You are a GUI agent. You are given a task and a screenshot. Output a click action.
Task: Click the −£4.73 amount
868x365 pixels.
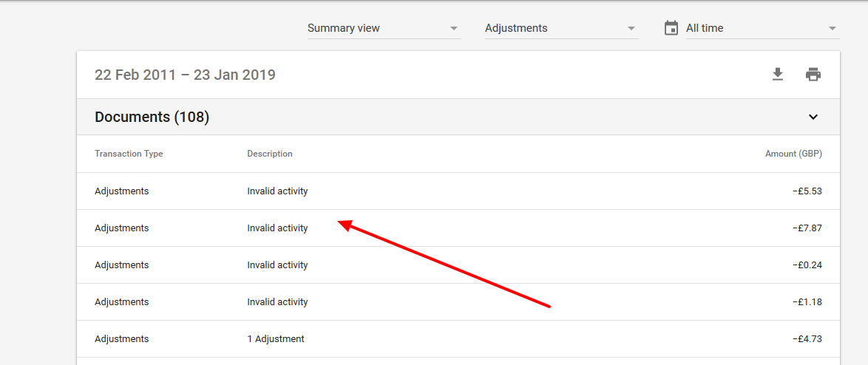point(807,339)
